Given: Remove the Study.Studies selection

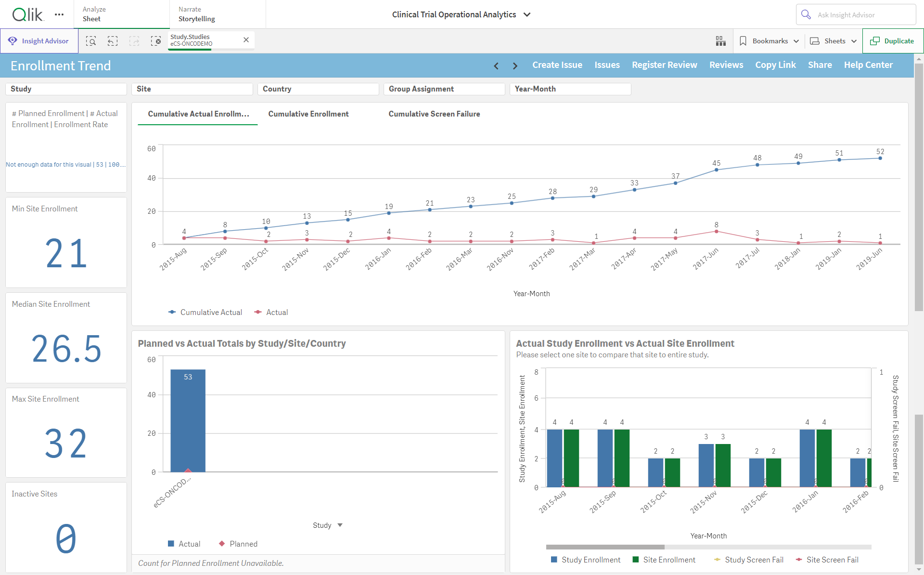Looking at the screenshot, I should tap(246, 40).
